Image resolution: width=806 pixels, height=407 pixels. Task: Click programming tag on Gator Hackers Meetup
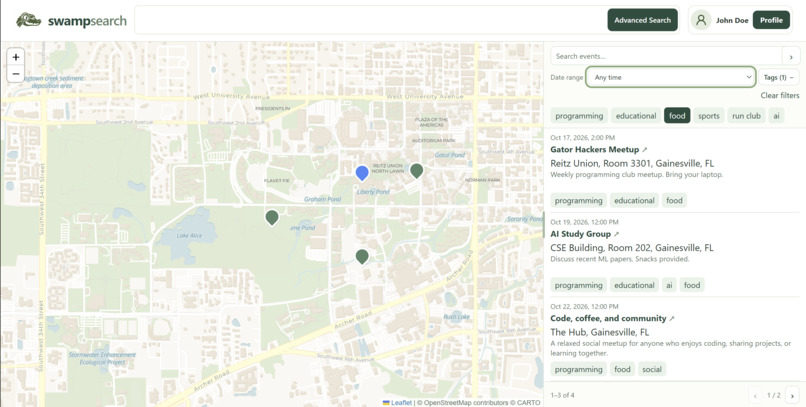tap(578, 200)
